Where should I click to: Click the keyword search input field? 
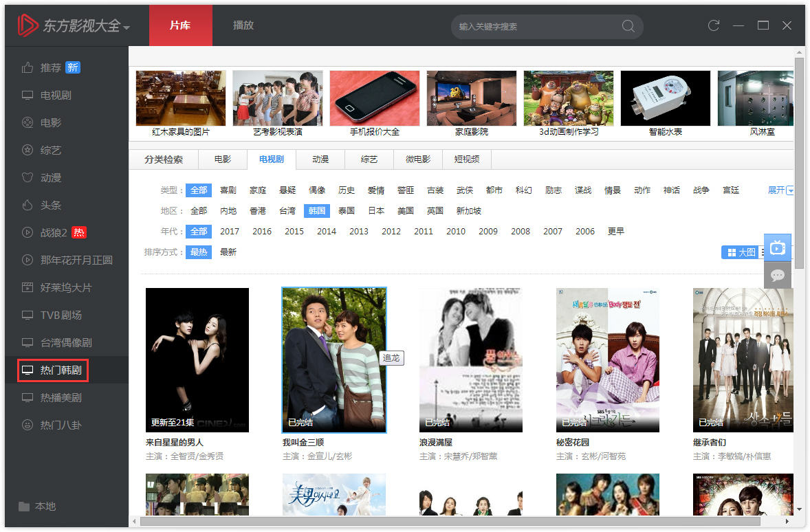click(x=536, y=27)
